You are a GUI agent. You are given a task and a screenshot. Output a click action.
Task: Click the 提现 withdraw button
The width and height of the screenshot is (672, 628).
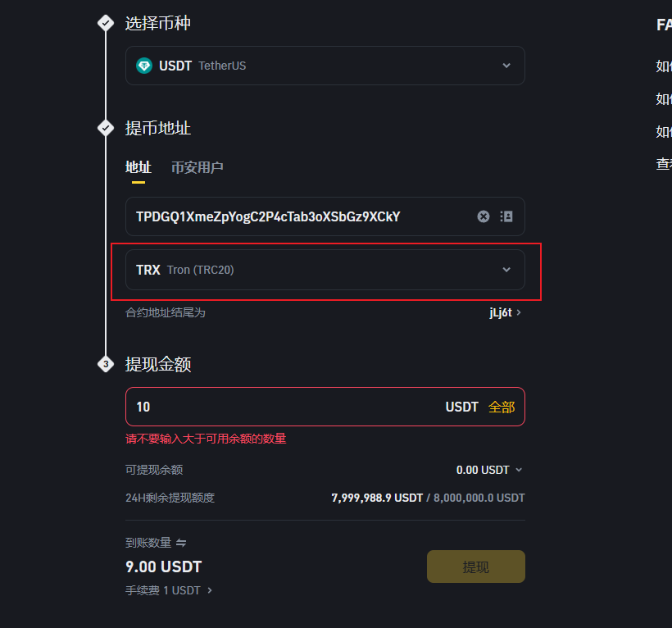click(x=475, y=566)
